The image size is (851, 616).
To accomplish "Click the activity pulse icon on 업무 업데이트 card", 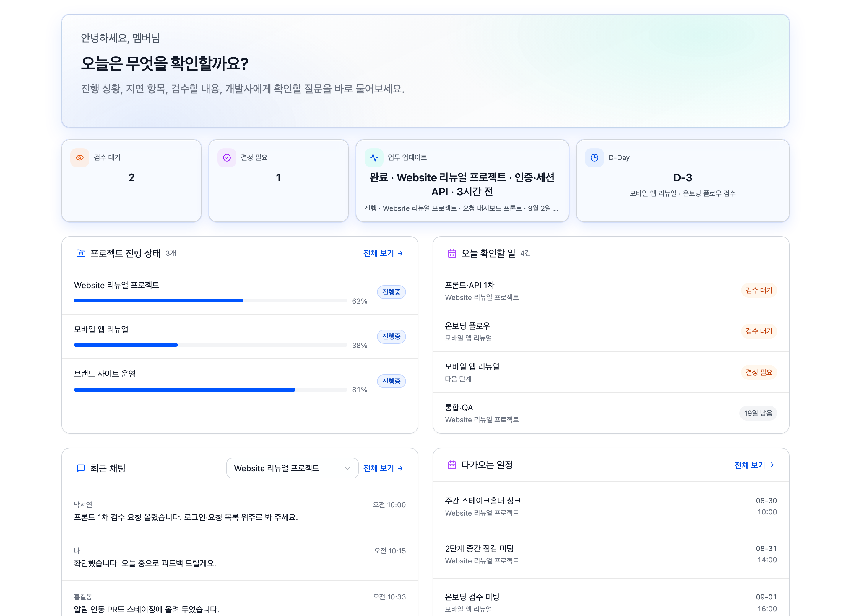I will coord(374,157).
